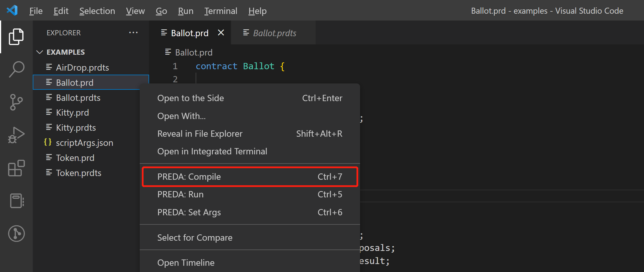Image resolution: width=644 pixels, height=272 pixels.
Task: Click PREDA: Run in context menu
Action: pyautogui.click(x=250, y=194)
